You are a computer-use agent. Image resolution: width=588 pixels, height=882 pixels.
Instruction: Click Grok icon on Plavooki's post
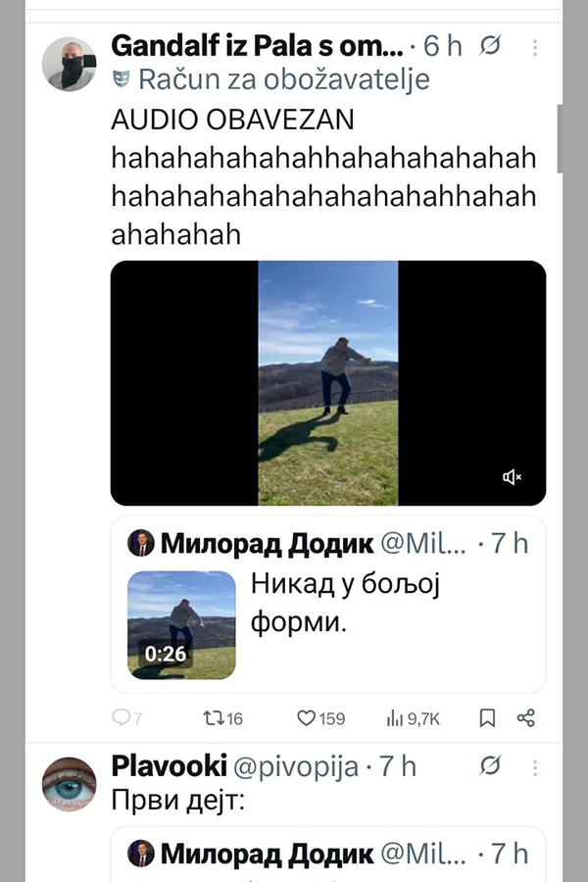(x=492, y=765)
